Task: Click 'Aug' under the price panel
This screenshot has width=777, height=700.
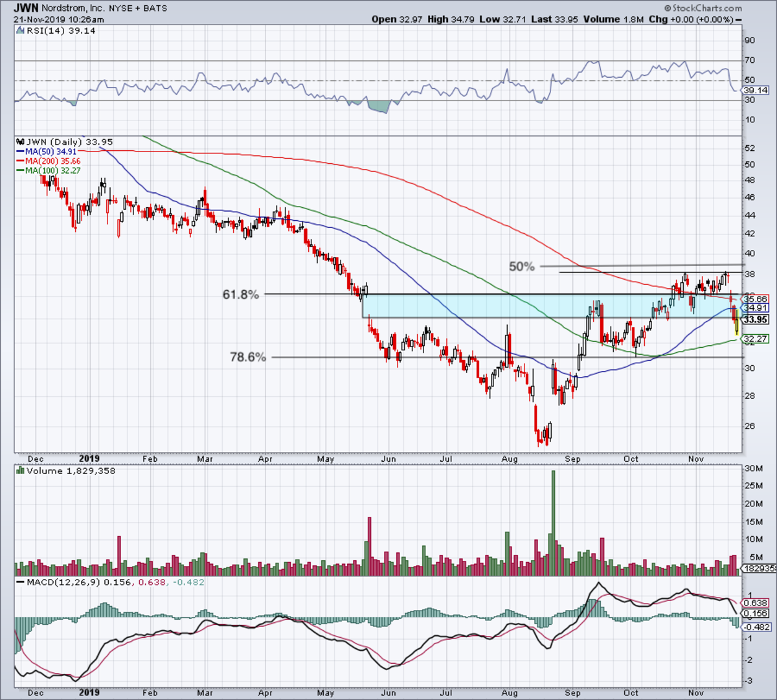Action: (x=510, y=459)
